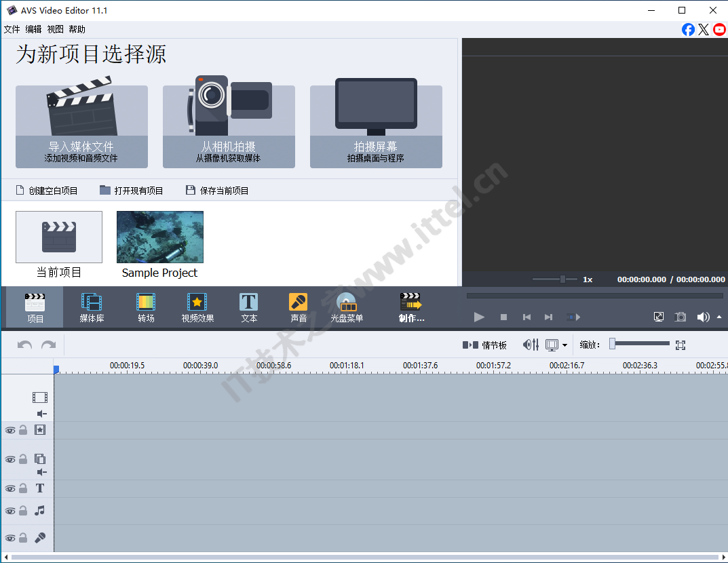
Task: Toggle full screen preview
Action: [x=658, y=317]
